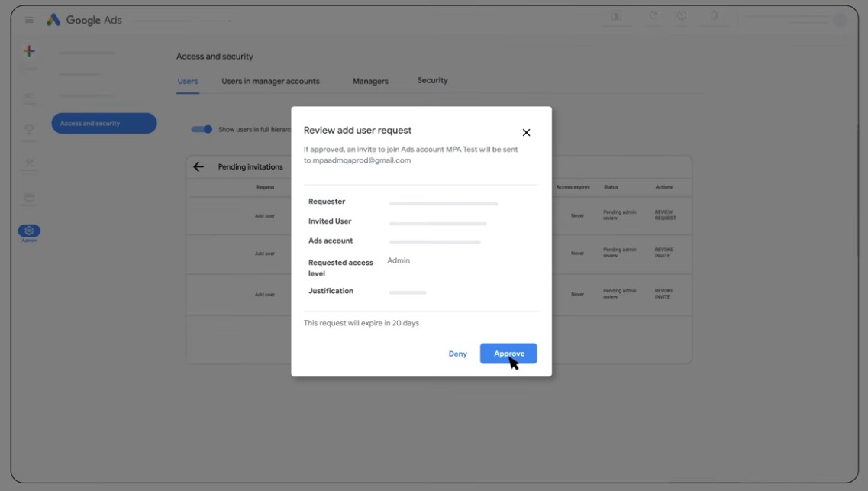Screen dimensions: 868x491
Task: Click the Refresh icon in top bar
Action: [x=654, y=15]
